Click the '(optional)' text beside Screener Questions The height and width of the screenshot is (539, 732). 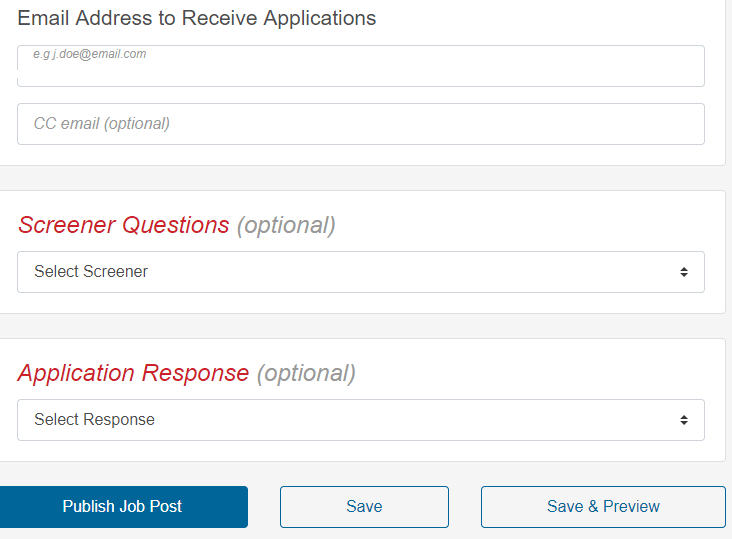pyautogui.click(x=286, y=225)
